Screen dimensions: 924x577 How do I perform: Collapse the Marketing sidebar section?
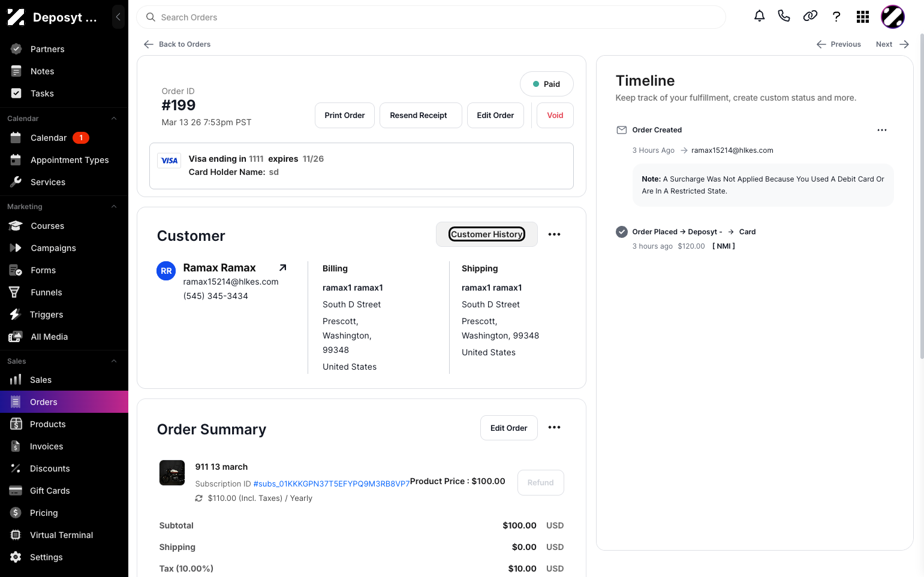point(114,207)
